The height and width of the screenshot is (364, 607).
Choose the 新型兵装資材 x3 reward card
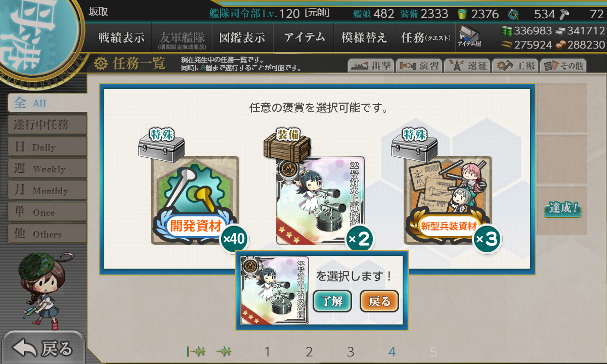[448, 201]
